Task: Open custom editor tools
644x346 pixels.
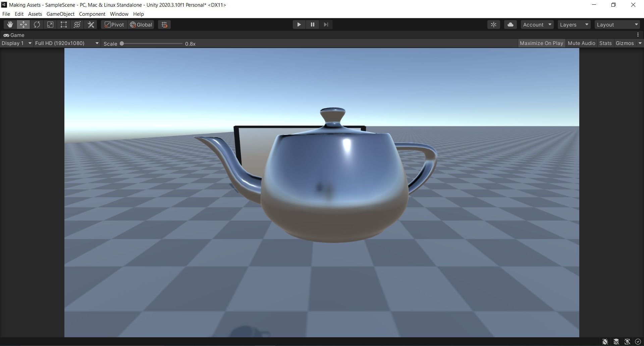Action: pos(91,24)
